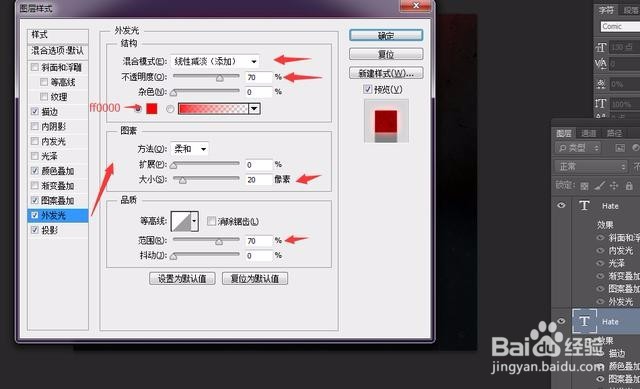The image size is (640, 389).
Task: Toggle eye of 内发光 effect in Layers
Action: coord(600,251)
